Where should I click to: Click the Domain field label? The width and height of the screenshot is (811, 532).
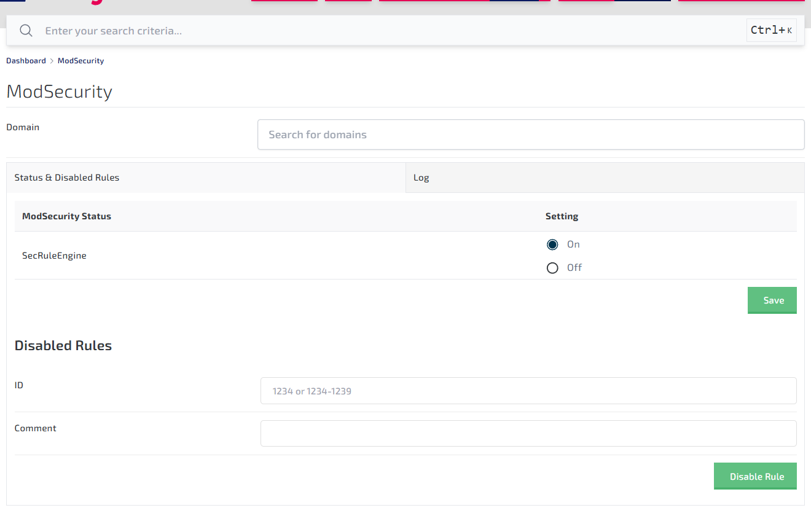click(x=23, y=127)
